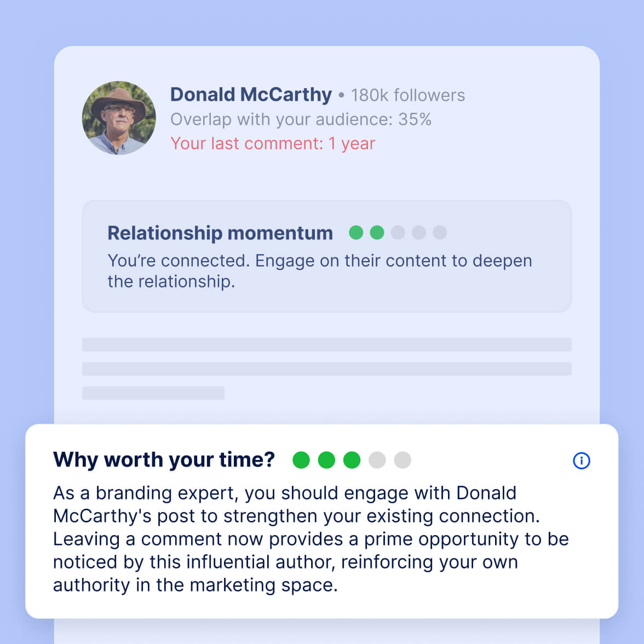Click the 180k followers count

click(407, 95)
